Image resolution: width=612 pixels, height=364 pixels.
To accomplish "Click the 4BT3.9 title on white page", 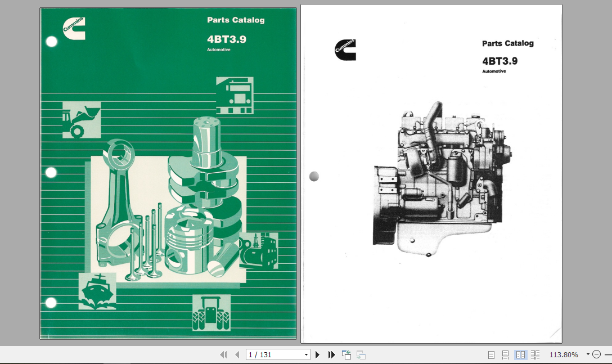I will [500, 61].
